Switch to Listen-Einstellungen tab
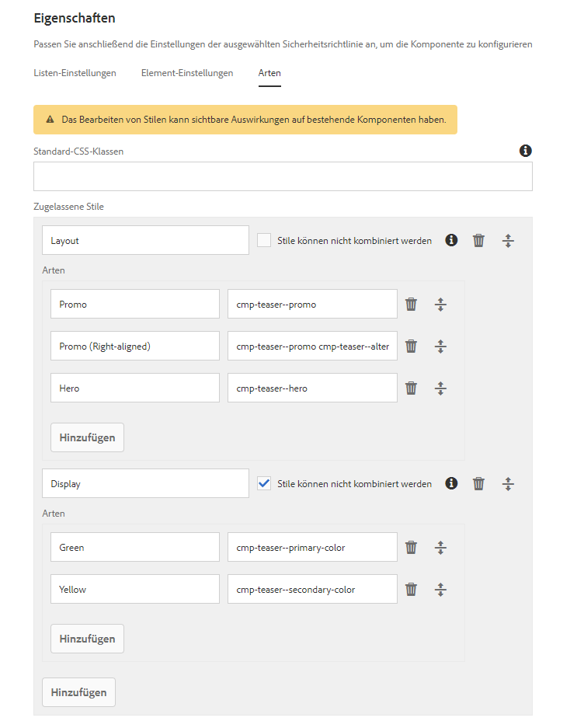This screenshot has height=728, width=577. pos(75,73)
